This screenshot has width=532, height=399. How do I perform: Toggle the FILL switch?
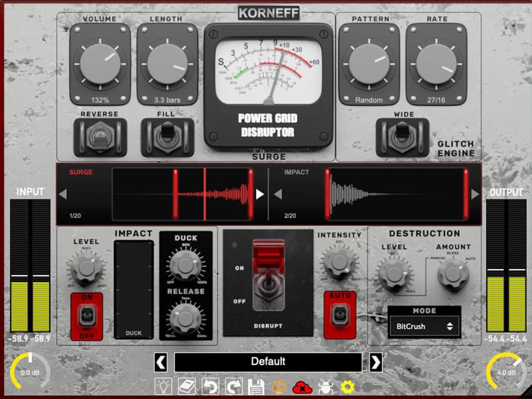pos(166,136)
